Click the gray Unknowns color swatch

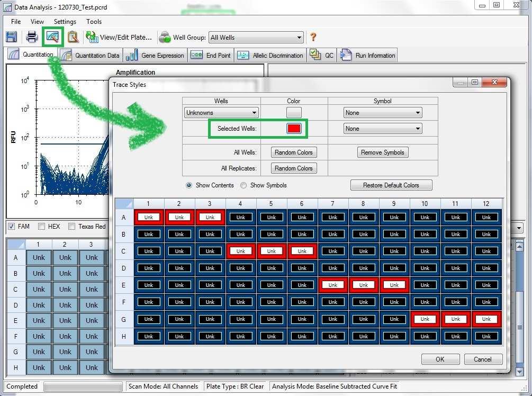click(294, 112)
